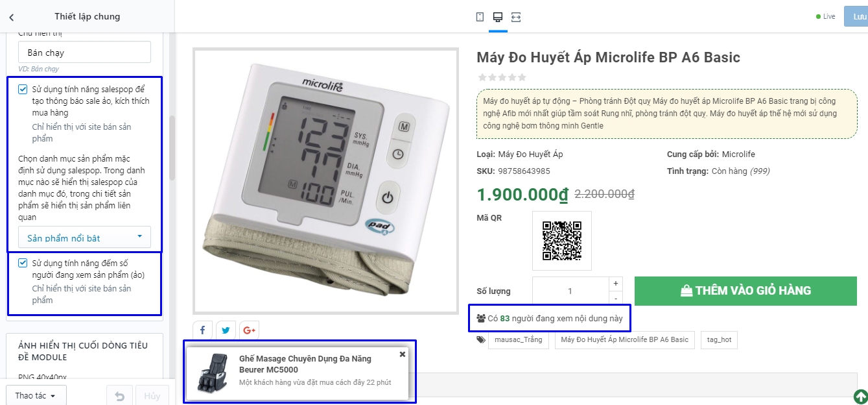Click the tag_hot tag
The height and width of the screenshot is (405, 868).
(719, 340)
